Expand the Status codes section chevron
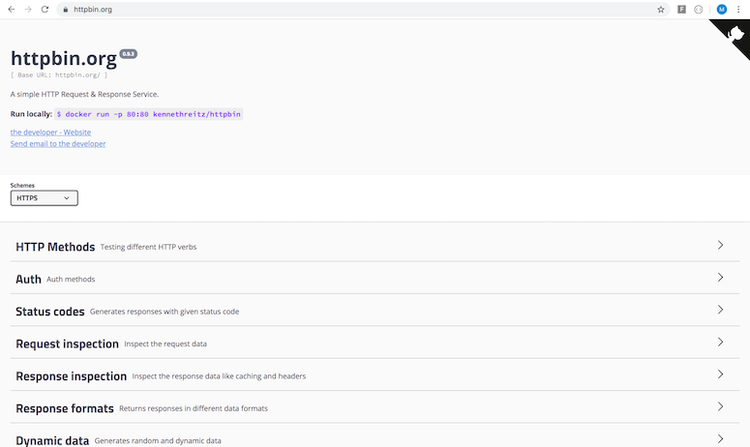Viewport: 750px width, 447px height. 720,310
